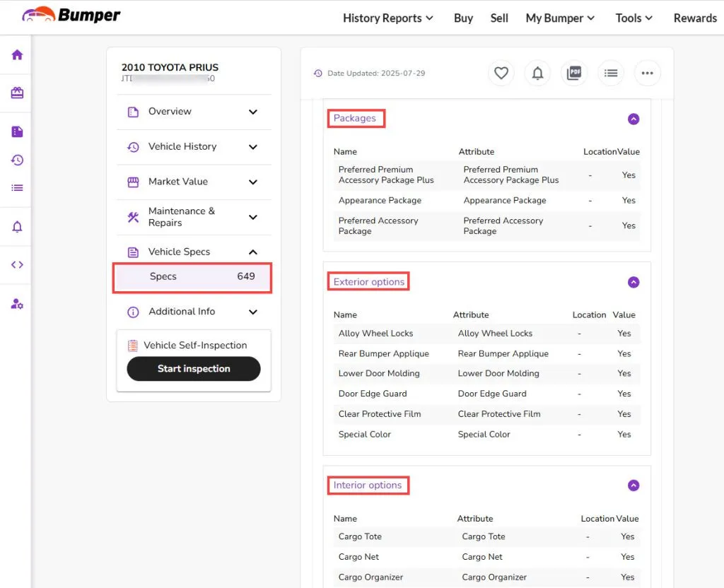This screenshot has width=724, height=588.
Task: Download the report as PDF
Action: (574, 73)
